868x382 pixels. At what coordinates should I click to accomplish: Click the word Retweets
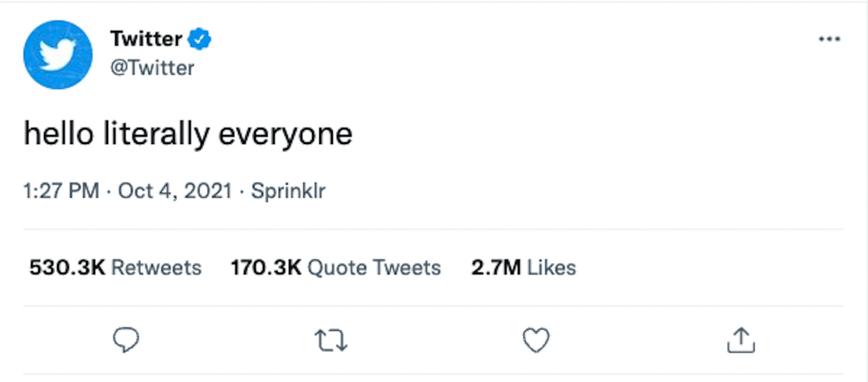157,267
